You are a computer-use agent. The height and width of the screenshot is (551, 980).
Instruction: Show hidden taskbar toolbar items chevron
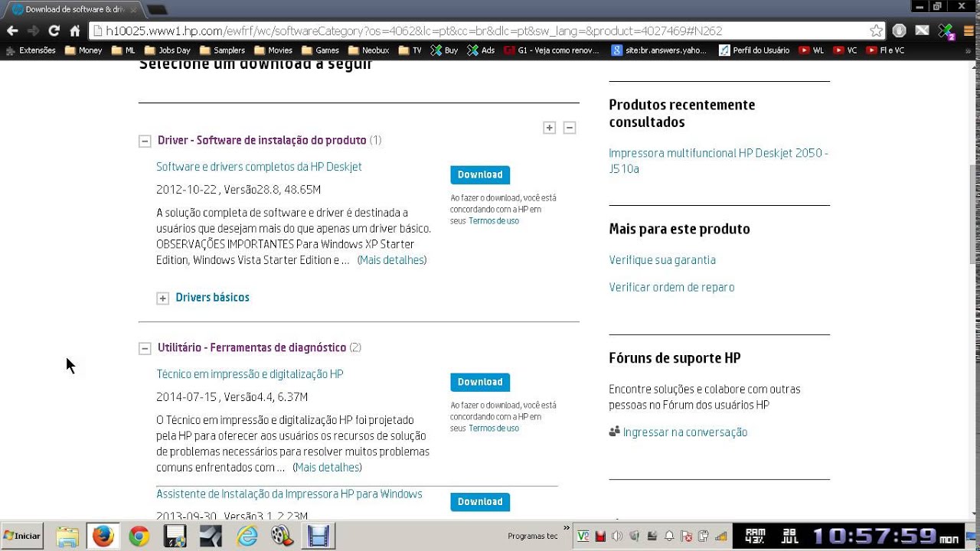(567, 528)
